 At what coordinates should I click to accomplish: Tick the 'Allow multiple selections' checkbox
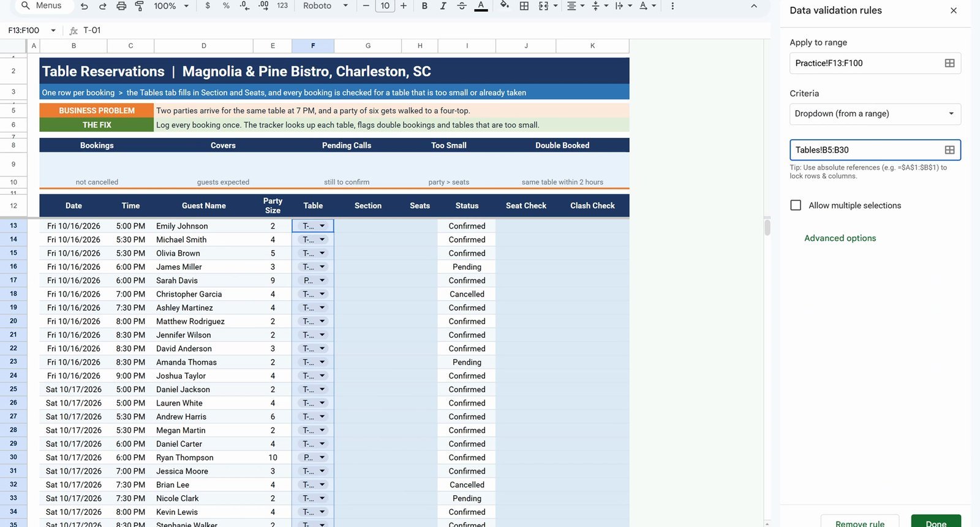click(796, 205)
